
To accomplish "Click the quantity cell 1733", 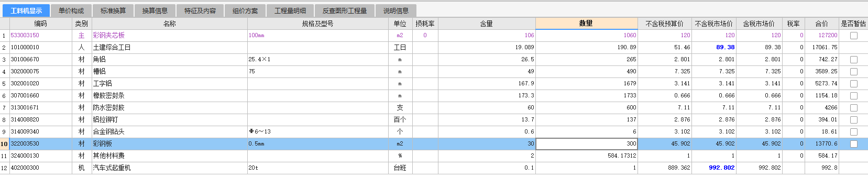I will click(x=587, y=96).
